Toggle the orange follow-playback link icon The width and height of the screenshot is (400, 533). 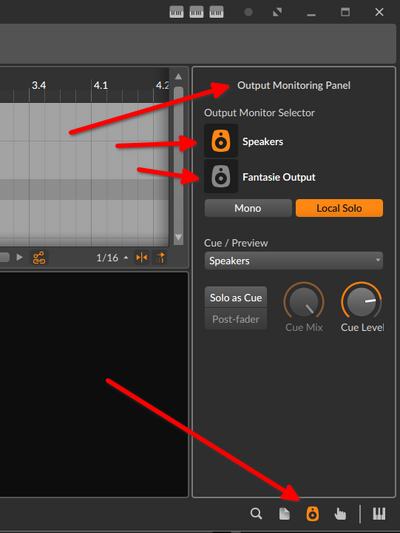point(39,258)
